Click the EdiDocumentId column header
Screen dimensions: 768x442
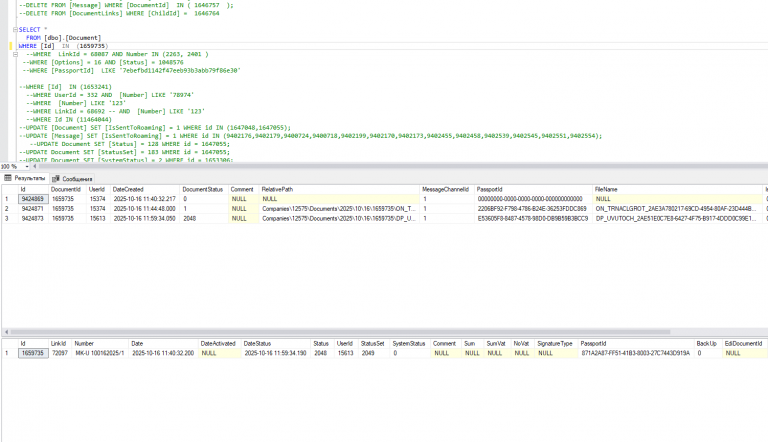tap(743, 343)
